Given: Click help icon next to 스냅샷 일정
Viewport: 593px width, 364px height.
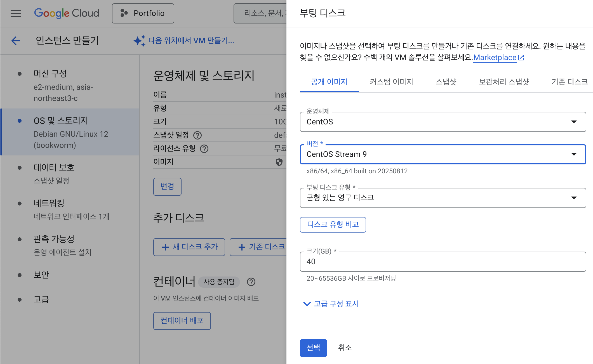Looking at the screenshot, I should tap(197, 135).
